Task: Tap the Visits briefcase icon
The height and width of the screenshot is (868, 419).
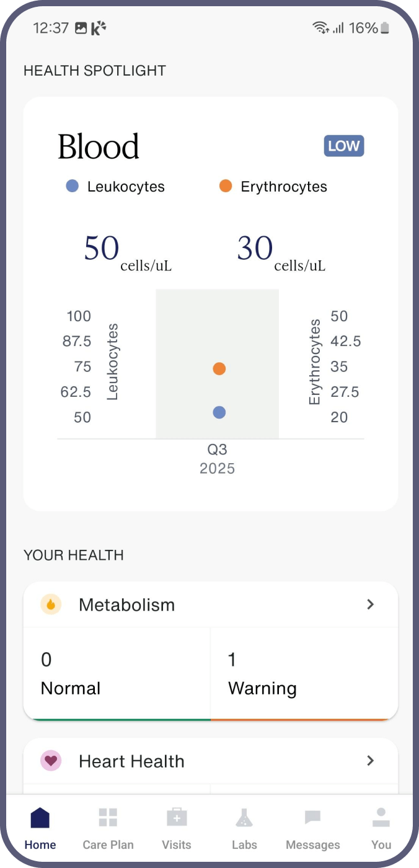Action: (176, 817)
